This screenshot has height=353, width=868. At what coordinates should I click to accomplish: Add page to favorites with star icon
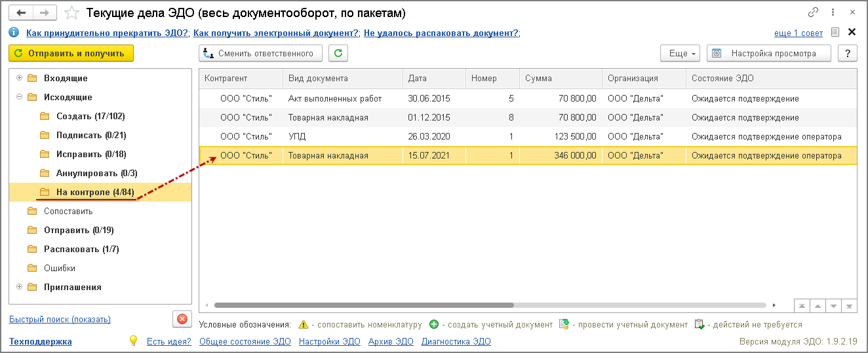73,13
